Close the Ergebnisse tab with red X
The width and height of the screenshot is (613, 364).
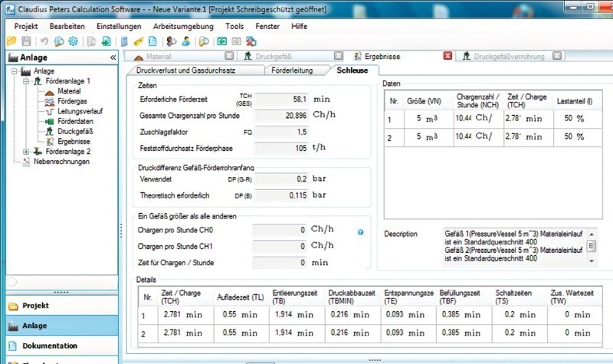(448, 57)
